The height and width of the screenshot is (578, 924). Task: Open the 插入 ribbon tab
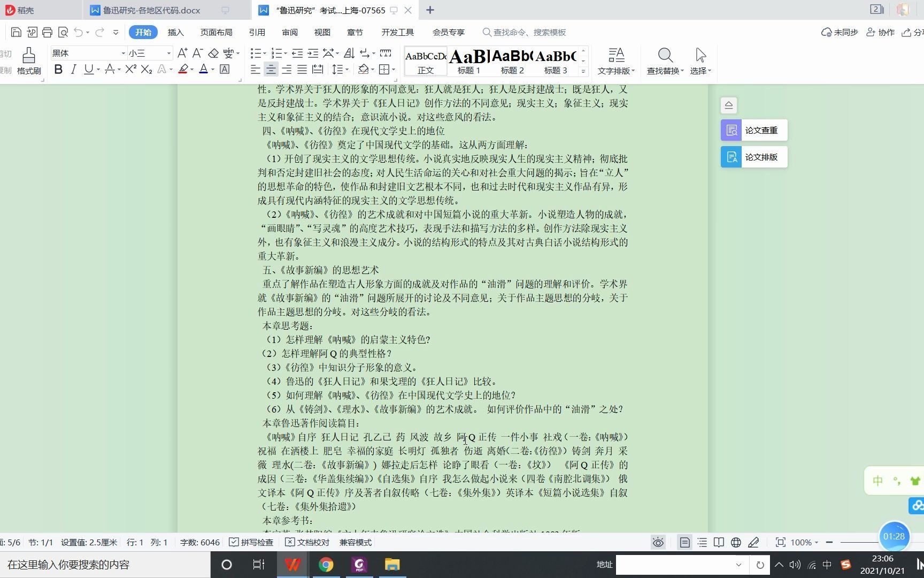(x=175, y=32)
